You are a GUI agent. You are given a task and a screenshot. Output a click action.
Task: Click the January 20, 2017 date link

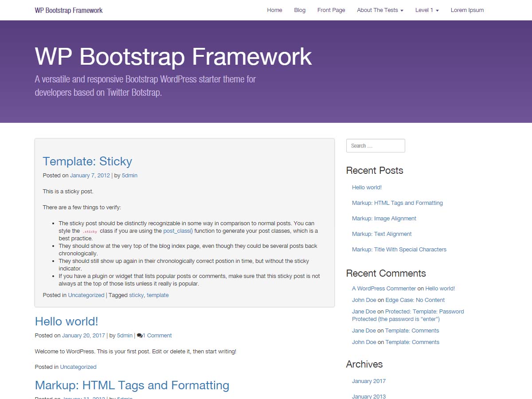[83, 336]
